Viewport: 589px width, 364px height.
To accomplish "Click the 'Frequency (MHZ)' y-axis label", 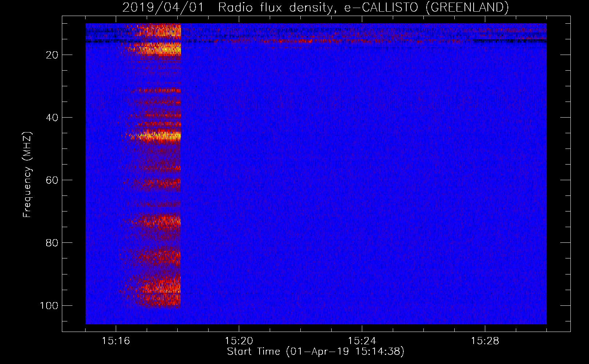I will click(x=27, y=175).
